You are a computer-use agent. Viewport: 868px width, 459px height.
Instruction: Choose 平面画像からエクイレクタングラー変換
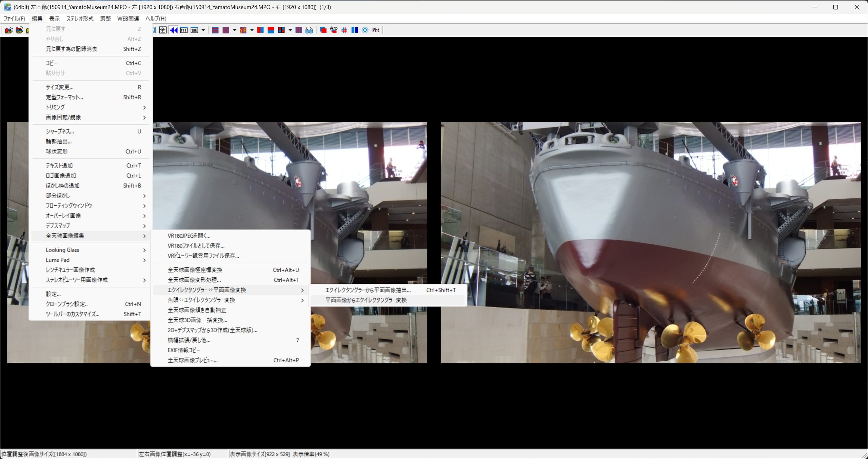click(388, 300)
